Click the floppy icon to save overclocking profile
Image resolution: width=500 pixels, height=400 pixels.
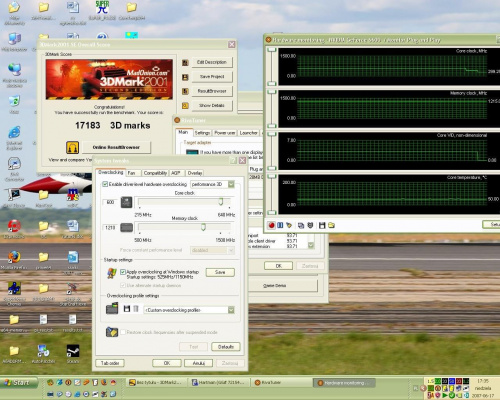point(127,309)
